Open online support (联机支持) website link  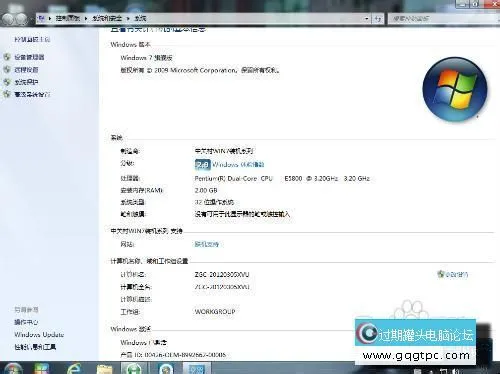[207, 244]
